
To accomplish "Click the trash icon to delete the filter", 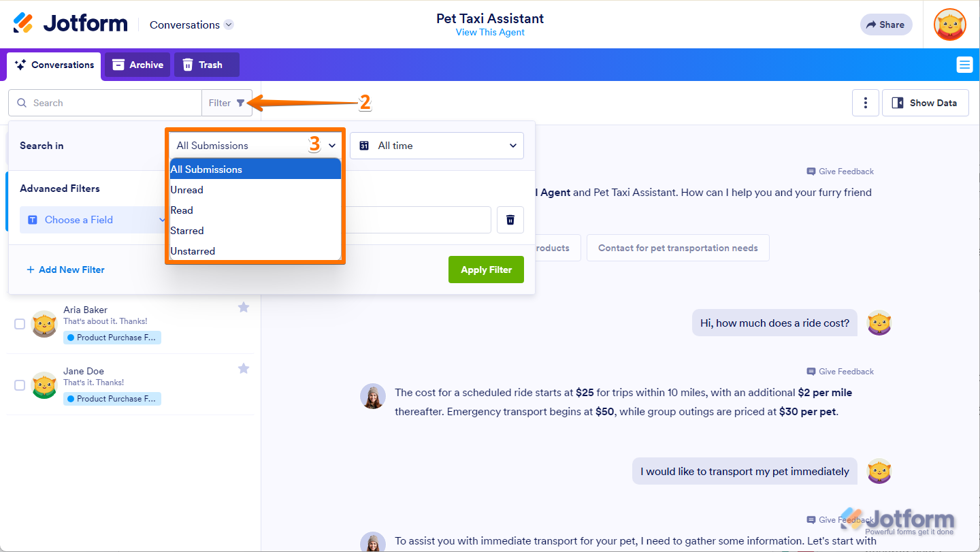I will point(510,220).
